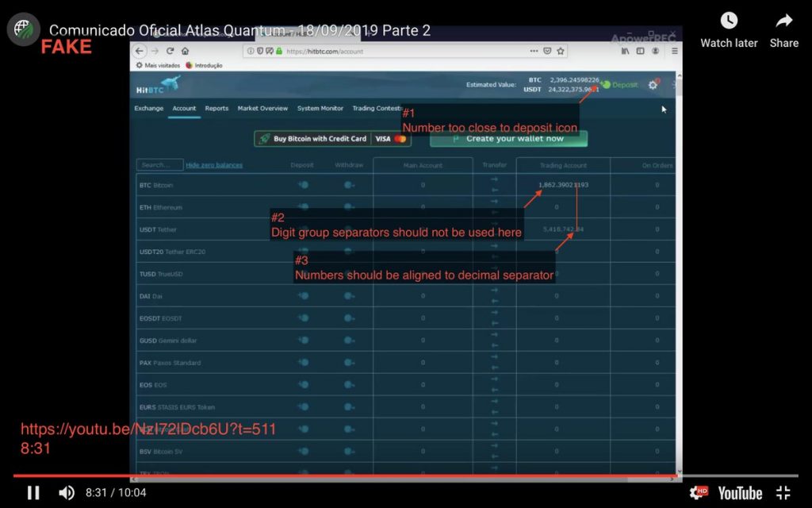
Task: Click Buy Bitcoin with Credit Card
Action: coord(332,139)
